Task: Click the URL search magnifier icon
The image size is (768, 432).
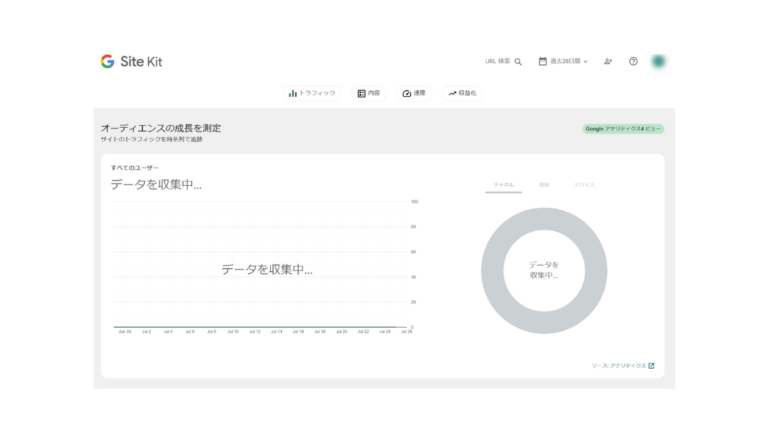Action: [518, 62]
